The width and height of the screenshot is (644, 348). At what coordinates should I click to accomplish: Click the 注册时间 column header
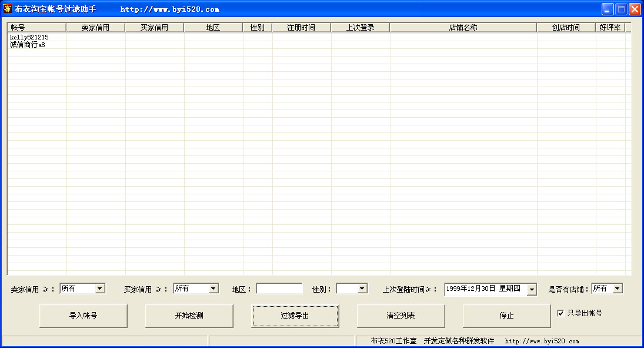(x=302, y=28)
